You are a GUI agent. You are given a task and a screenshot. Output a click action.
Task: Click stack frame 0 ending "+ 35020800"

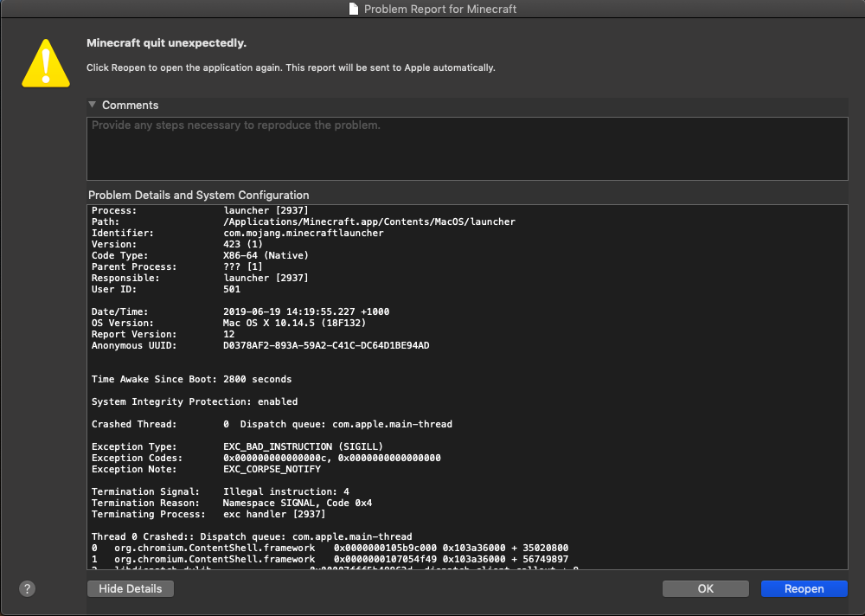tap(330, 548)
